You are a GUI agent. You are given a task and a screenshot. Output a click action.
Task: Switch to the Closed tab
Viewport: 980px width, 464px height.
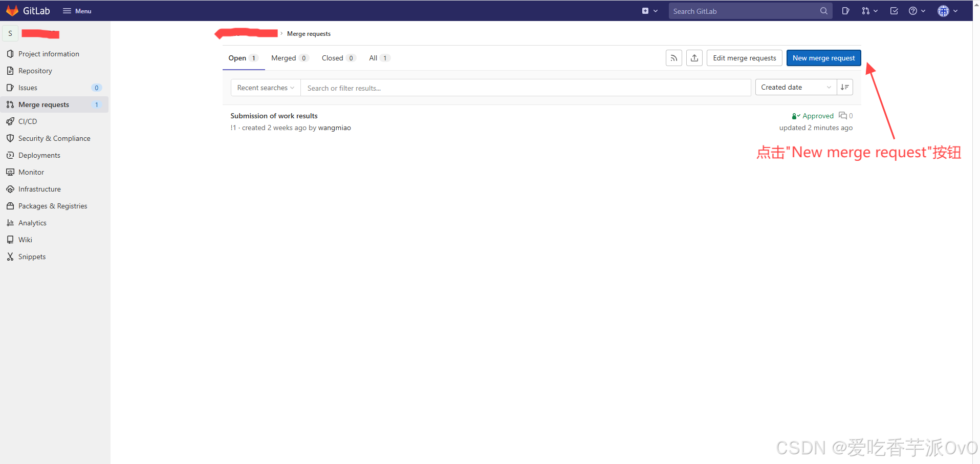point(338,58)
